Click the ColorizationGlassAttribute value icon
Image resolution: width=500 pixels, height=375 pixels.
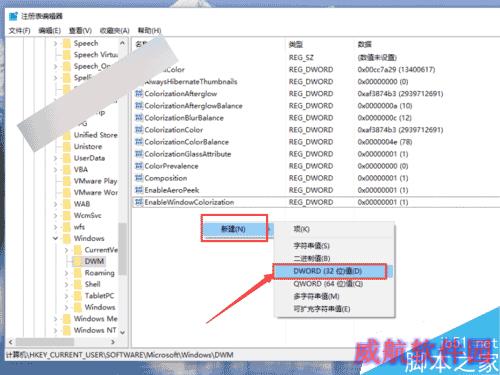click(139, 154)
